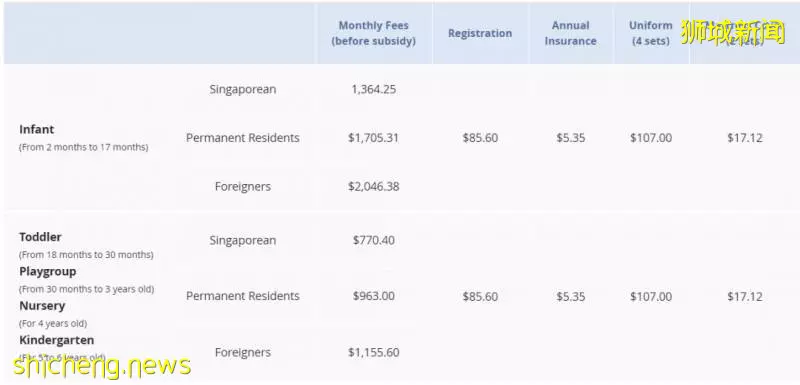Click the Infant program label

pos(36,130)
